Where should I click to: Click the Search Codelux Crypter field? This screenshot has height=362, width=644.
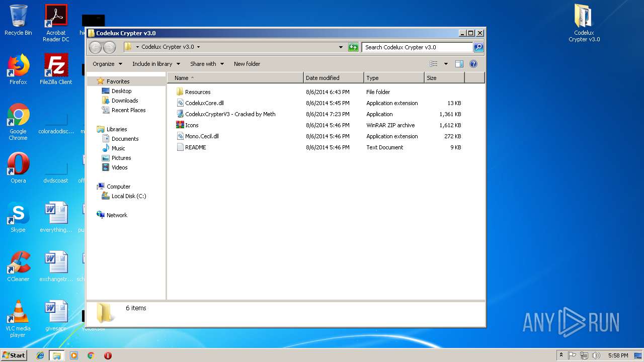click(x=417, y=47)
